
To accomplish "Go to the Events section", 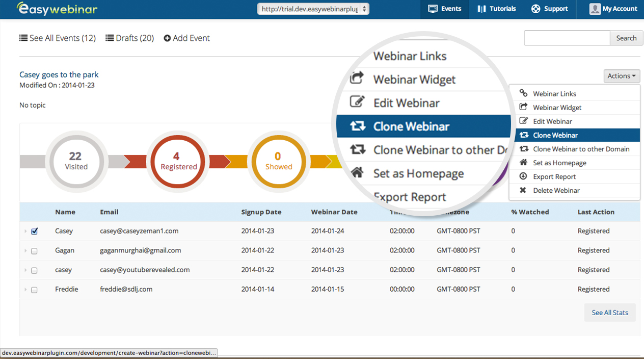I will 444,9.
